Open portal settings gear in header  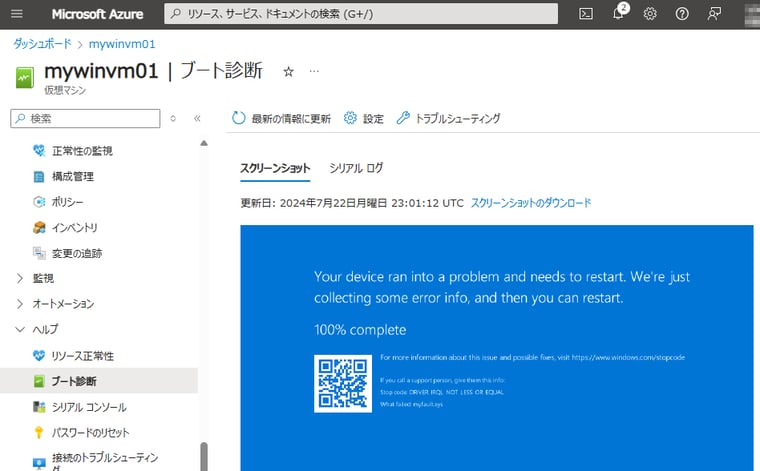pyautogui.click(x=650, y=14)
